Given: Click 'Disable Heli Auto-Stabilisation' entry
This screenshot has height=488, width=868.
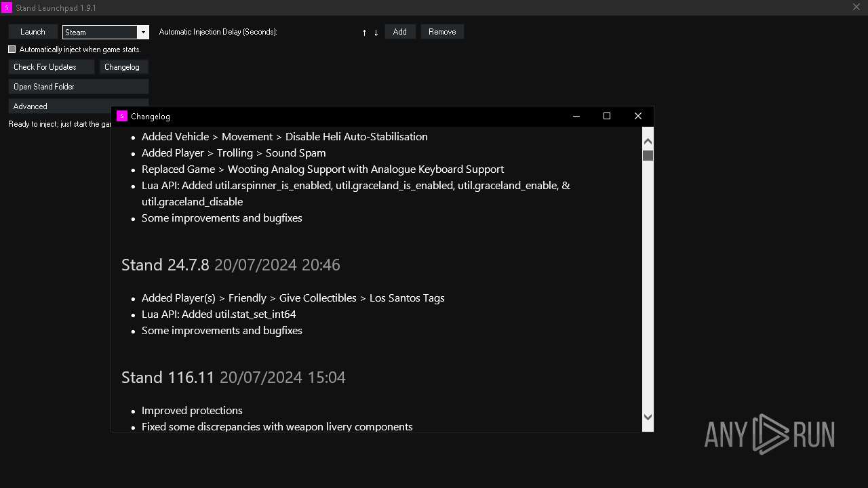Looking at the screenshot, I should [285, 137].
